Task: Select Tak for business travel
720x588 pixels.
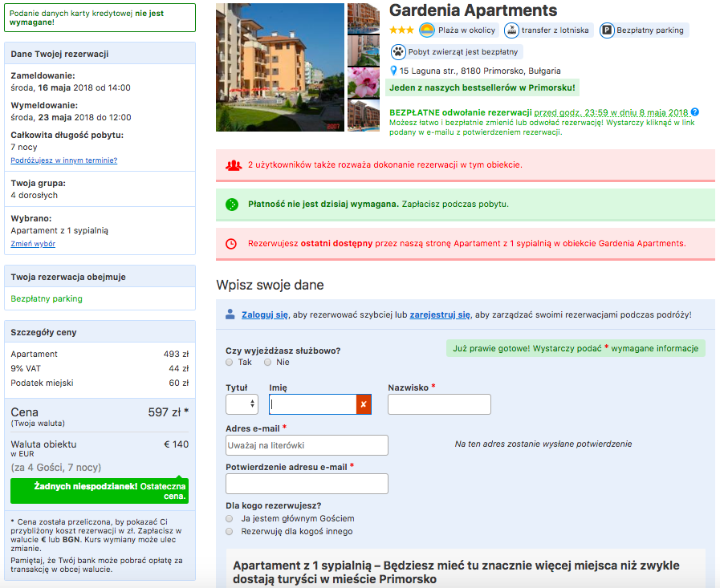Action: 229,362
